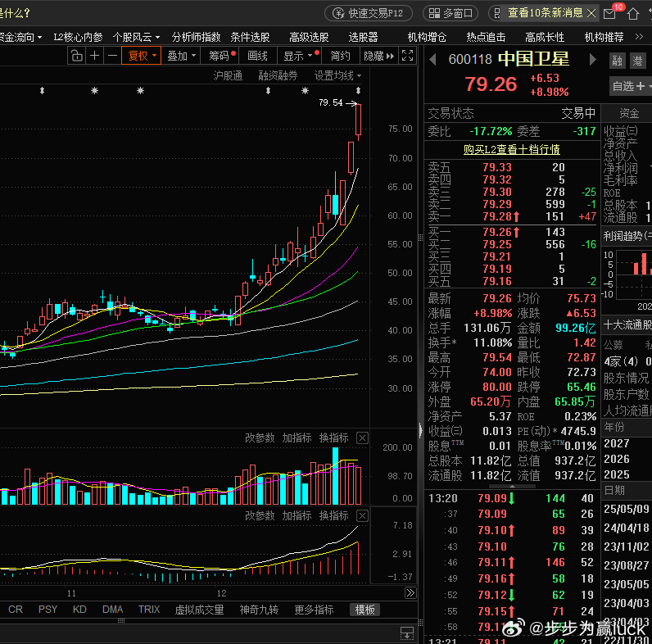Show more menu items with double arrow
The width and height of the screenshot is (652, 644).
(x=639, y=37)
